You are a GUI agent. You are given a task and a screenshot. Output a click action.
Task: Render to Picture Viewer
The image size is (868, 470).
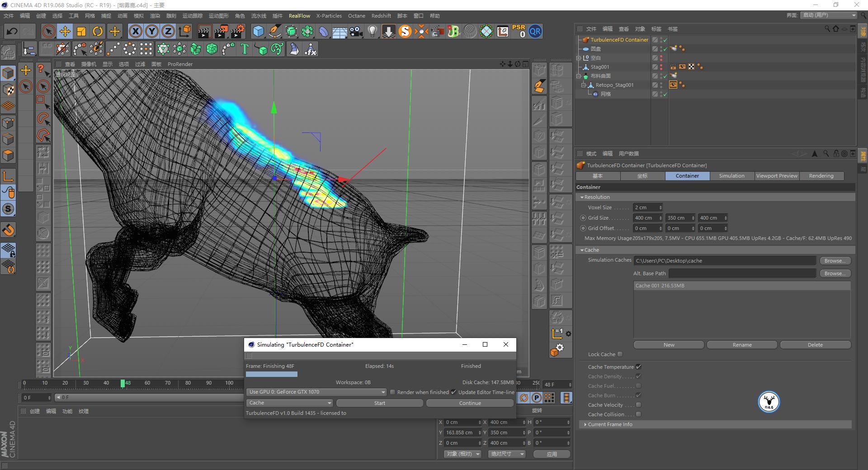[x=220, y=31]
